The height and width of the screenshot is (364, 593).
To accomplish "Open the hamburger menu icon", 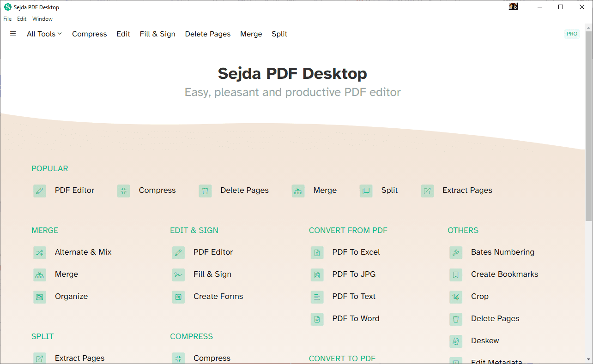I will point(13,34).
